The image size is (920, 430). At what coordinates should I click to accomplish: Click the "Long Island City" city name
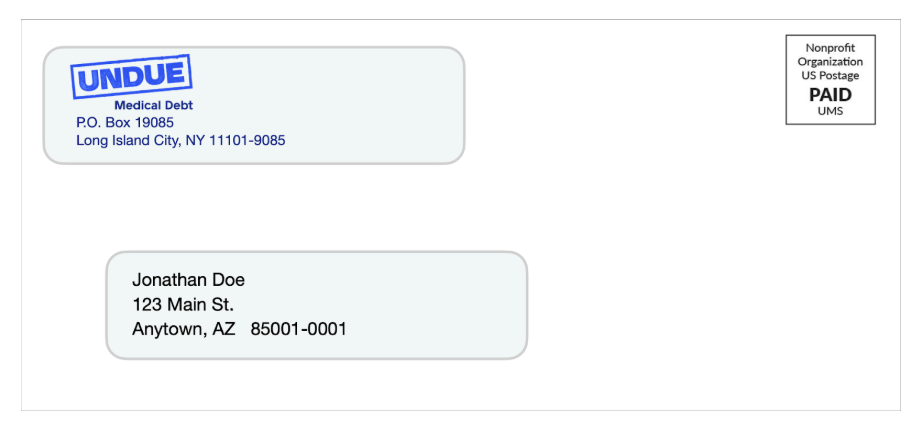pyautogui.click(x=127, y=141)
